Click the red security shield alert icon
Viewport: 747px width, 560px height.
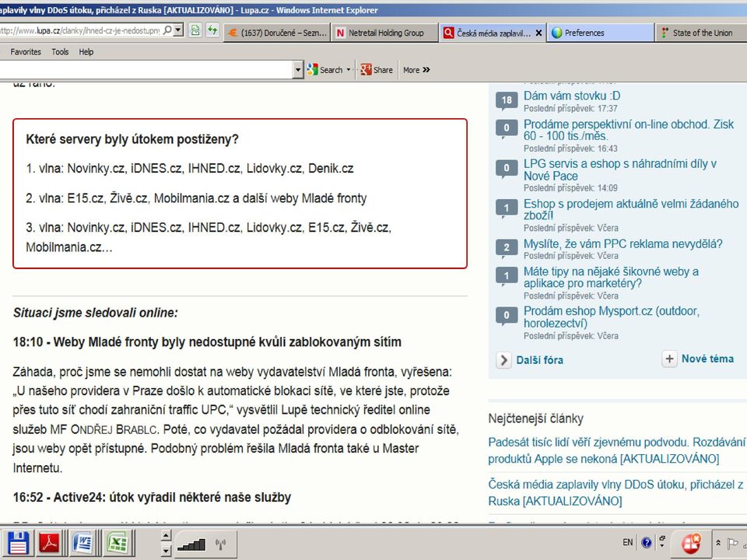click(691, 544)
